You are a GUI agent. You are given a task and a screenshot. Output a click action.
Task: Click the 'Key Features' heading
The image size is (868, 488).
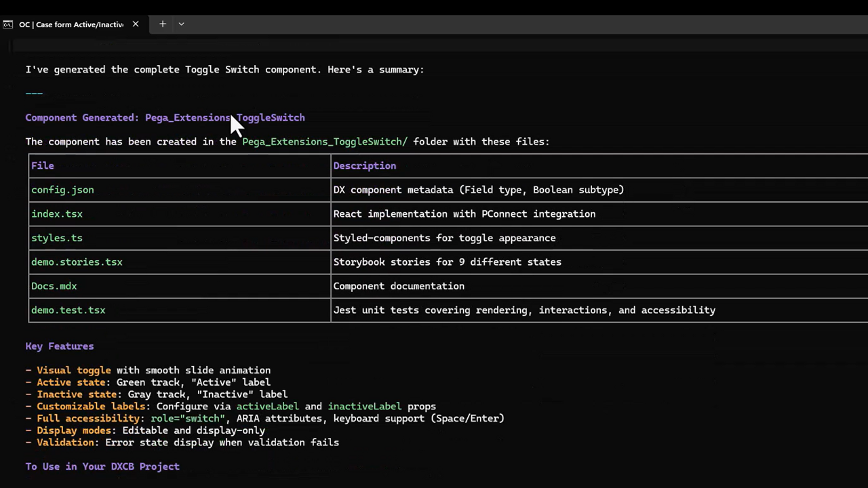click(60, 346)
